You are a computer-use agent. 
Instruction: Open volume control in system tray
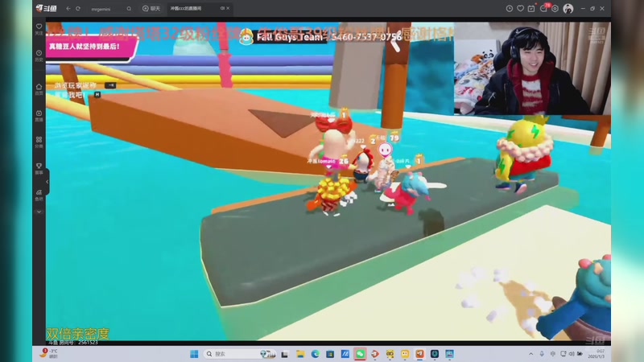[x=572, y=354]
